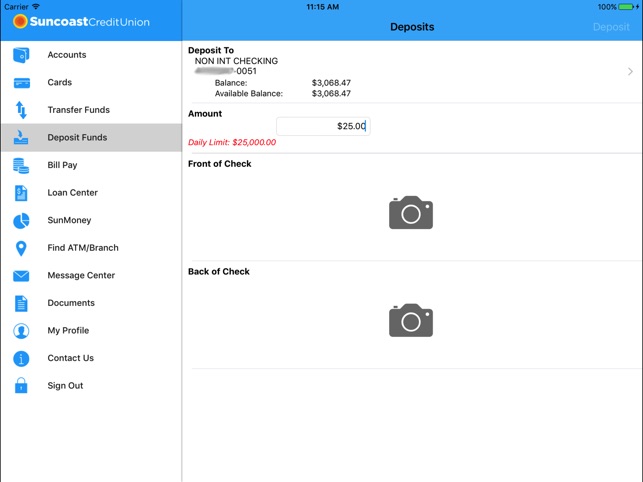Click the Contact Us info icon
Viewport: 643px width, 482px height.
click(x=21, y=358)
